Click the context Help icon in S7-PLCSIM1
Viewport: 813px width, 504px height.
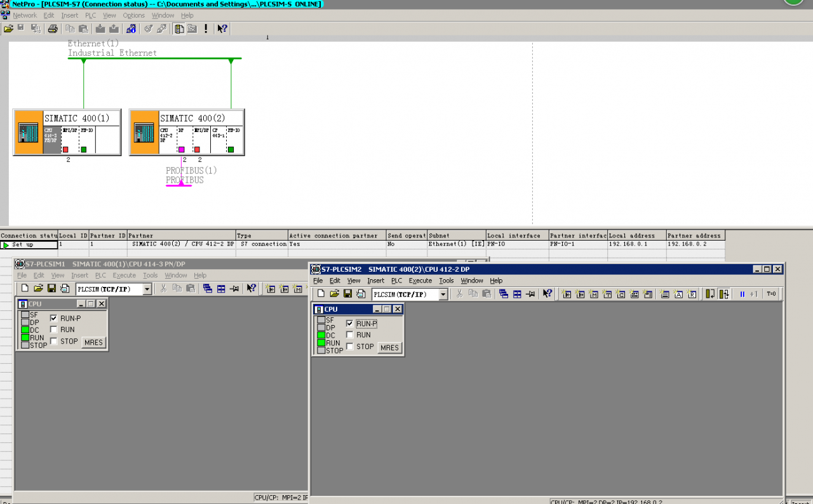[x=252, y=288]
